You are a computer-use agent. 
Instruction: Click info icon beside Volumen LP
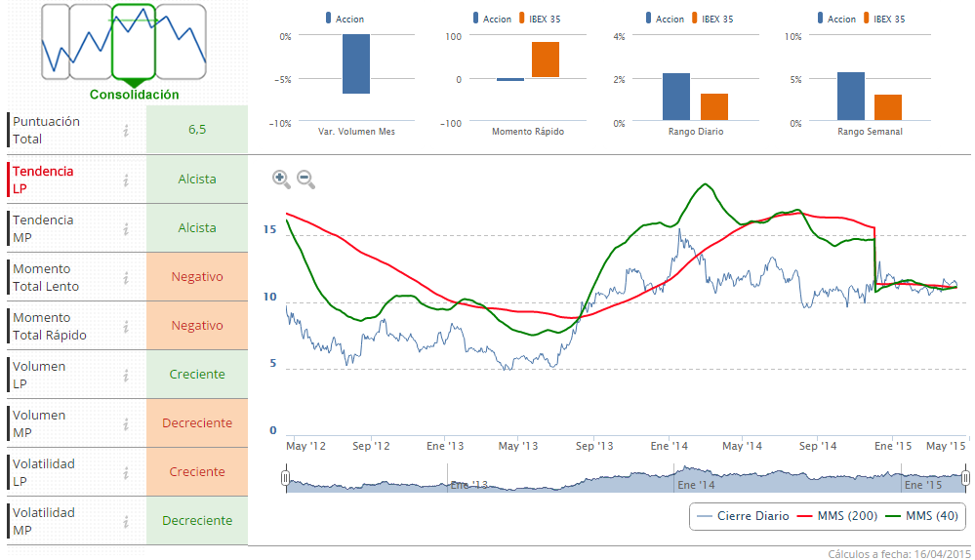pos(126,375)
